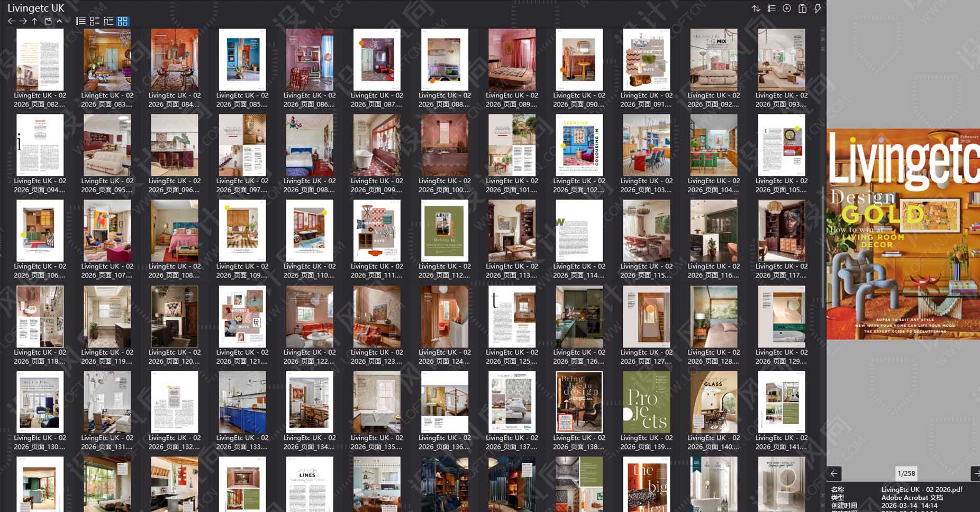The width and height of the screenshot is (980, 512).
Task: Click the lightning bolt quick action icon
Action: 818,8
